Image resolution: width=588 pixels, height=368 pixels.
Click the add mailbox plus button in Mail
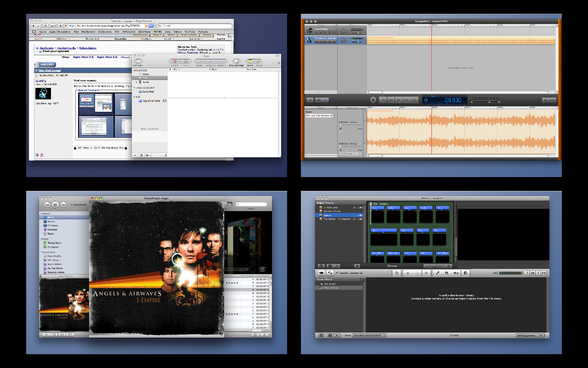pos(135,155)
